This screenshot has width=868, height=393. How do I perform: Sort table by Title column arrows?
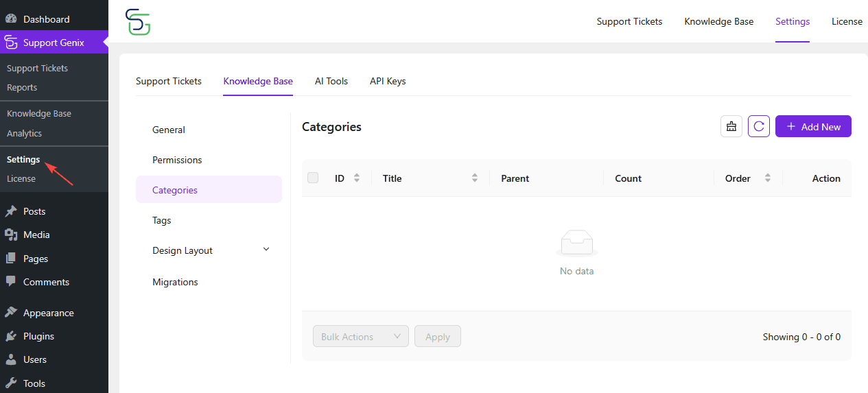tap(475, 178)
